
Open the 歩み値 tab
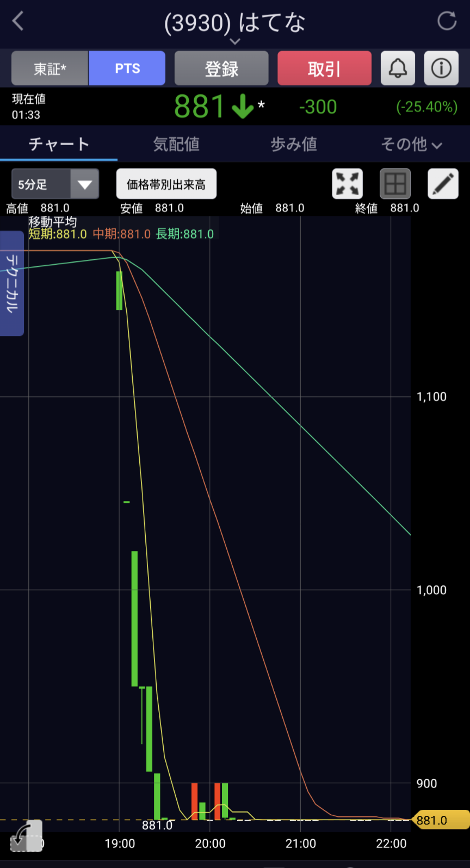coord(294,144)
